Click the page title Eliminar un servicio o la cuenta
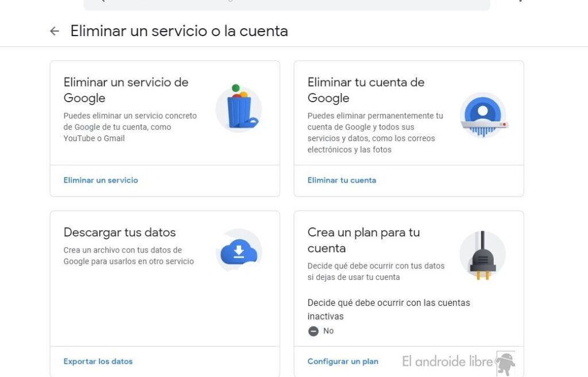Image resolution: width=588 pixels, height=377 pixels. point(179,31)
